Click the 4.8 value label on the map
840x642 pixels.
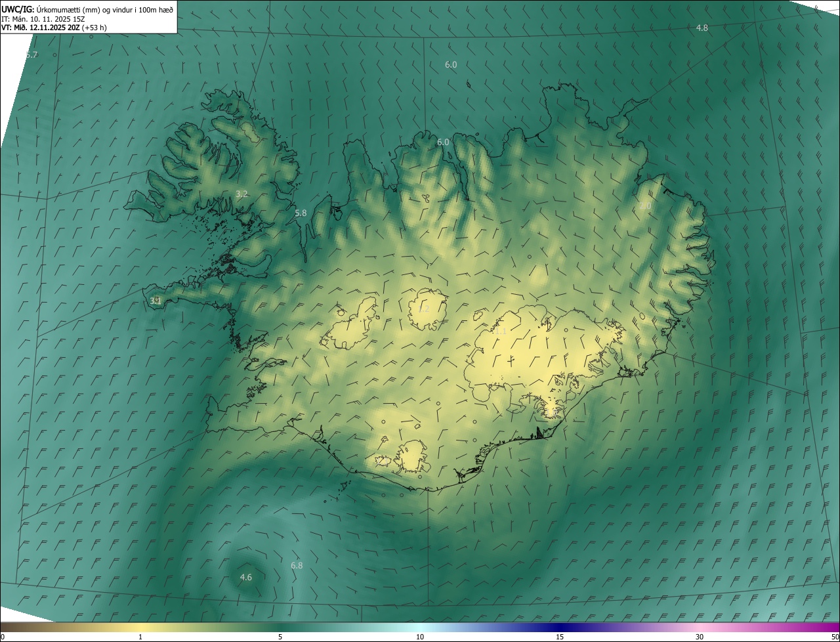(x=702, y=28)
